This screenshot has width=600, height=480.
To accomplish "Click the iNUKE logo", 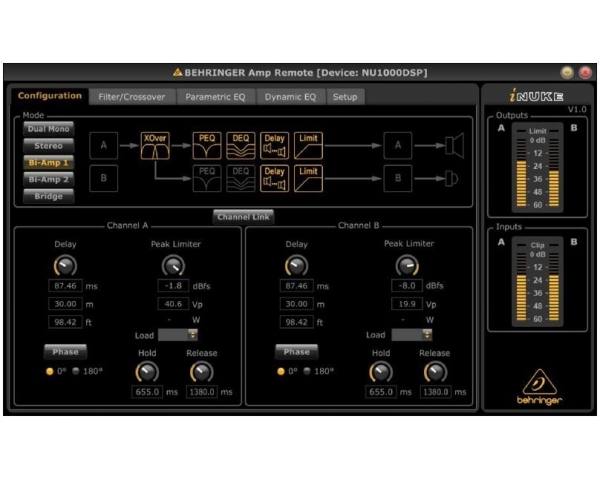I will [x=536, y=96].
